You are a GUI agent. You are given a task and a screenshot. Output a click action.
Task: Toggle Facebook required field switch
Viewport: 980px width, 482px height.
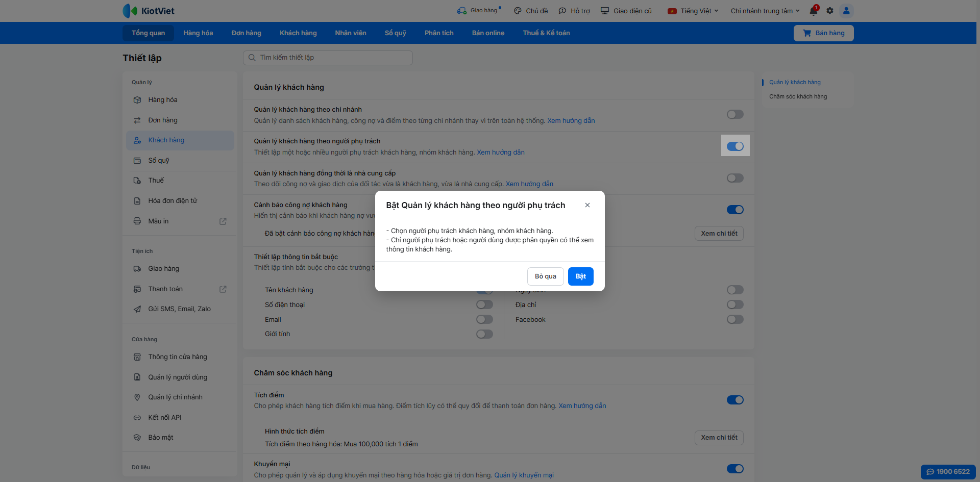(x=735, y=319)
